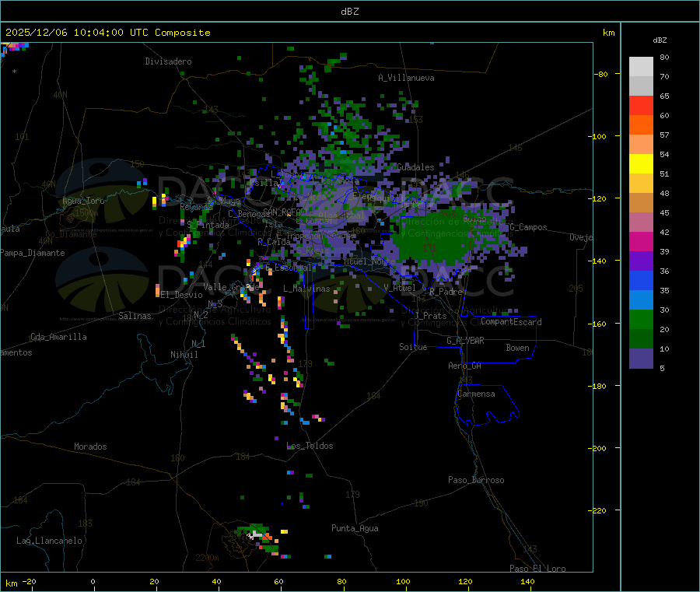Image resolution: width=700 pixels, height=592 pixels.
Task: Click the -140 km tick on the right axis
Action: click(x=599, y=261)
